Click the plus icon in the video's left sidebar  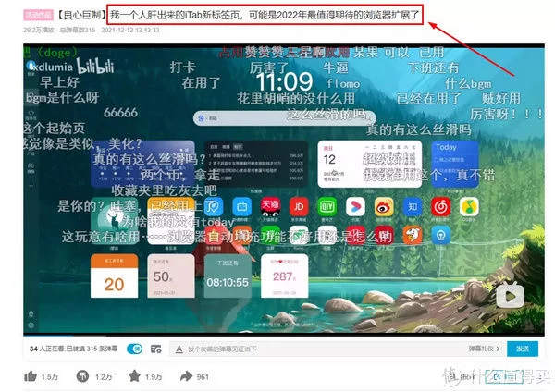coord(31,186)
